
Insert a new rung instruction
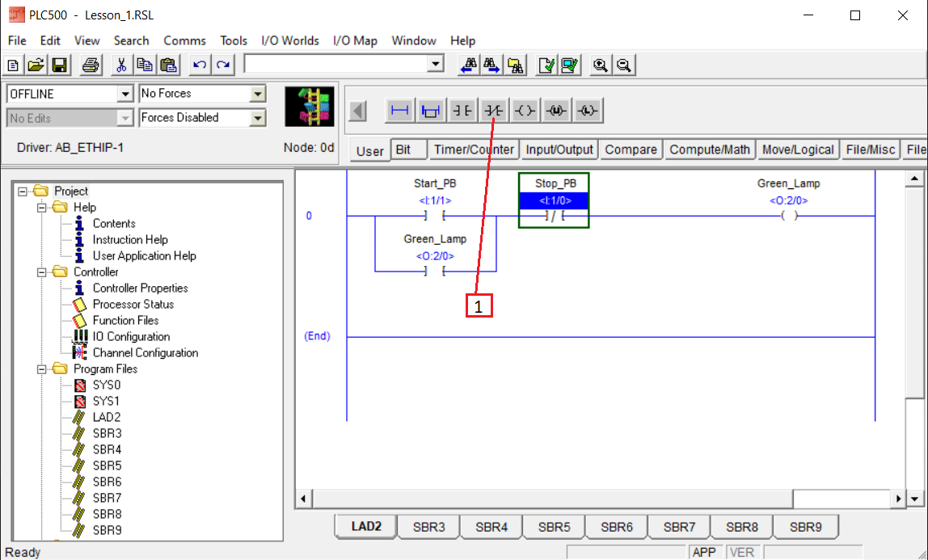(x=400, y=111)
